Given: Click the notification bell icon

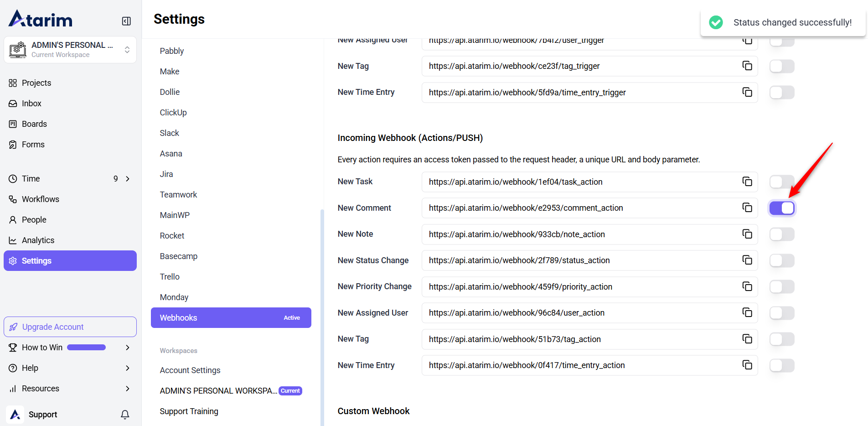Looking at the screenshot, I should (x=125, y=414).
